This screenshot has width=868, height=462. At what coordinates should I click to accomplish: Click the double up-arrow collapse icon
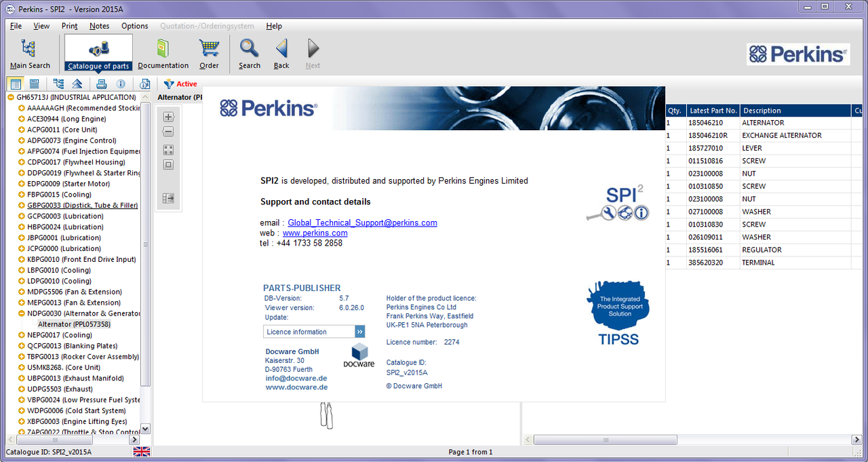coord(77,84)
